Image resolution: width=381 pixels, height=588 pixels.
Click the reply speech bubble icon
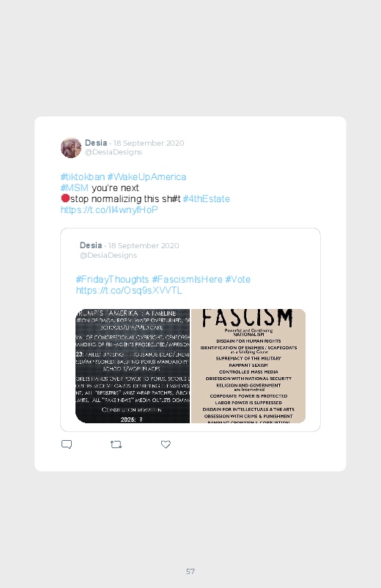[67, 444]
